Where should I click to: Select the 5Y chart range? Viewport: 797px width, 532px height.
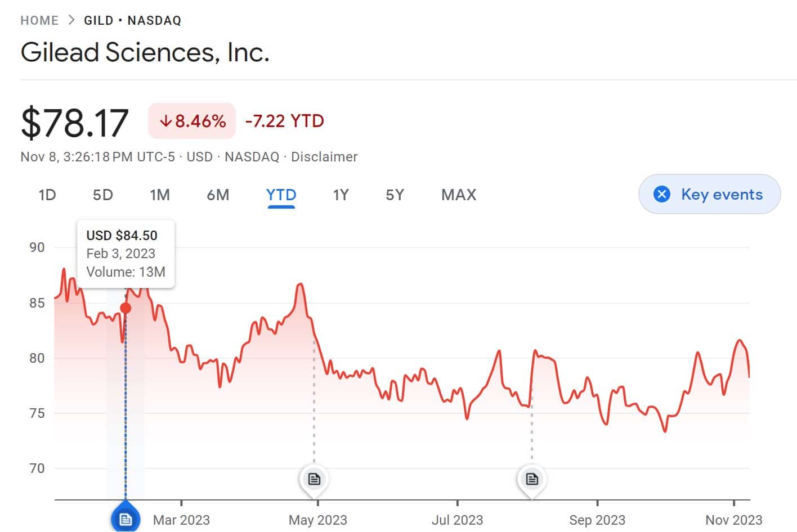(395, 195)
